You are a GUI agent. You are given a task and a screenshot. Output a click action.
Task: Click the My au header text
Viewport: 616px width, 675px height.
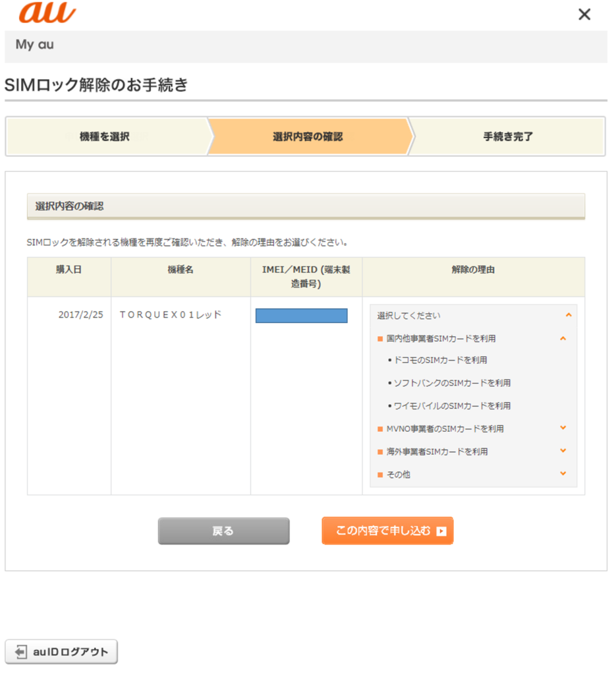pyautogui.click(x=35, y=45)
